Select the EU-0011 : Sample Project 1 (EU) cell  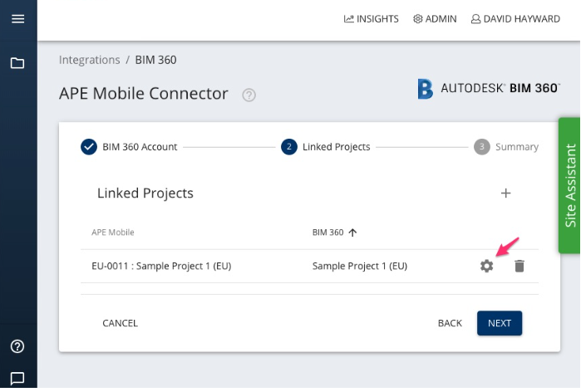(x=161, y=266)
